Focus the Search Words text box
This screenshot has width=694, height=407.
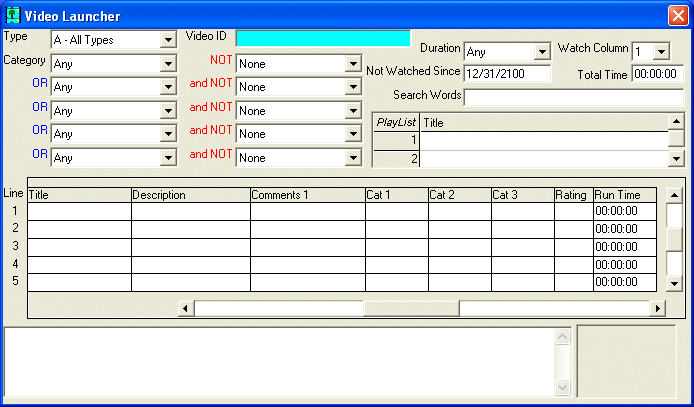point(574,97)
